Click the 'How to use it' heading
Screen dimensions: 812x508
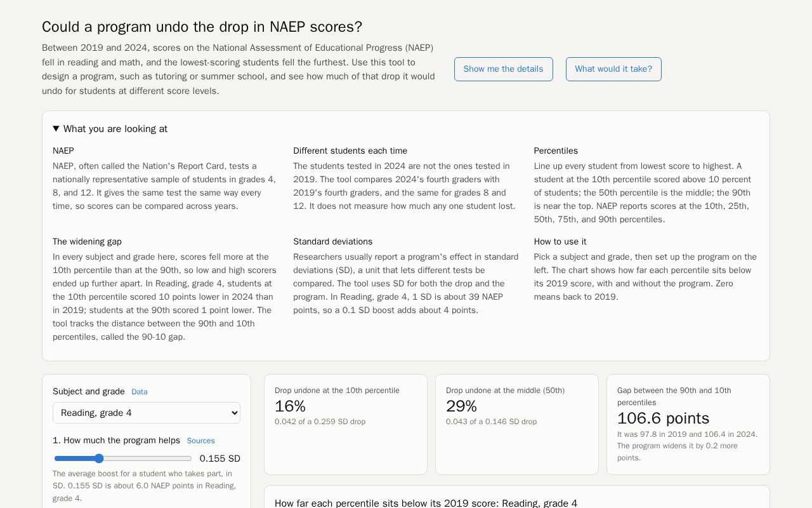click(560, 242)
